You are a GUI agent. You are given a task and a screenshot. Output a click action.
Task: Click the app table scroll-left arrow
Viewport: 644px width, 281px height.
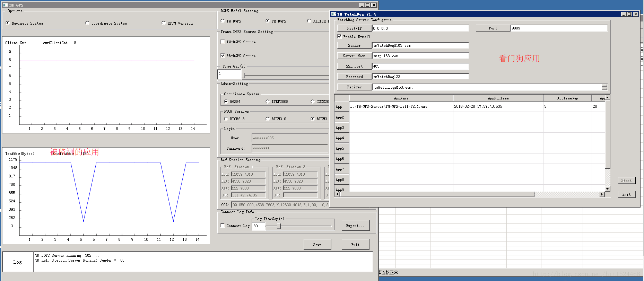pyautogui.click(x=337, y=194)
